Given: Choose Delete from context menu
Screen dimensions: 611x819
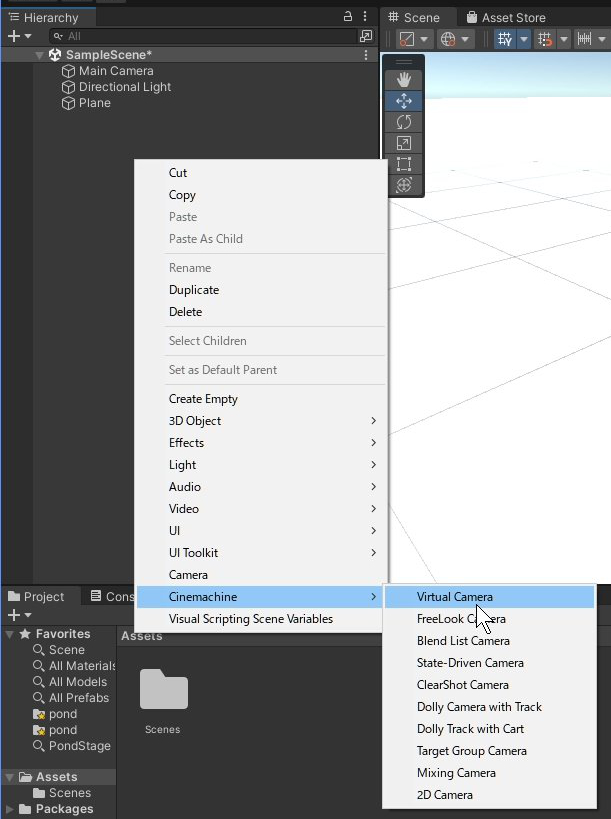Looking at the screenshot, I should [x=261, y=312].
